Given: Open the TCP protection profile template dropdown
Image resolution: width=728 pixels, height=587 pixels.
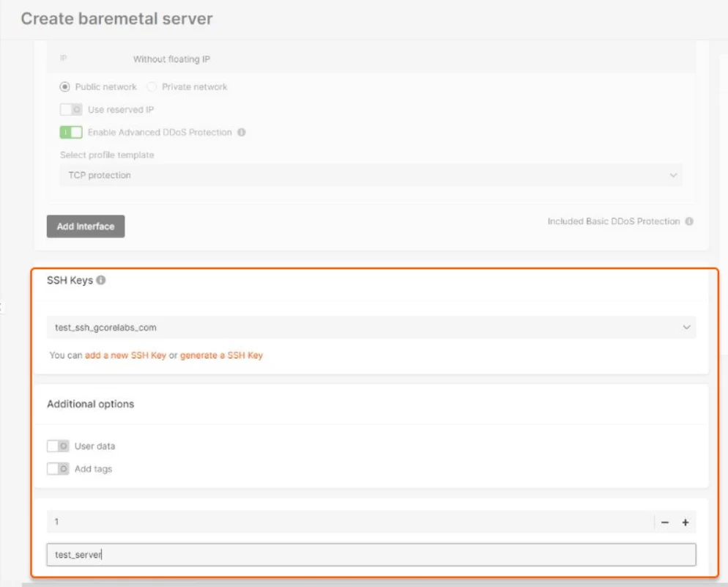Looking at the screenshot, I should [371, 175].
